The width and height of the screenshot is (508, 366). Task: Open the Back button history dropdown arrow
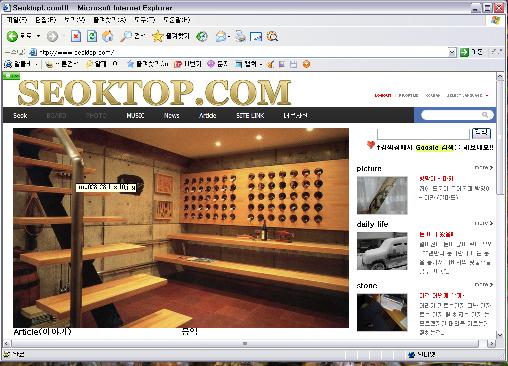point(38,36)
